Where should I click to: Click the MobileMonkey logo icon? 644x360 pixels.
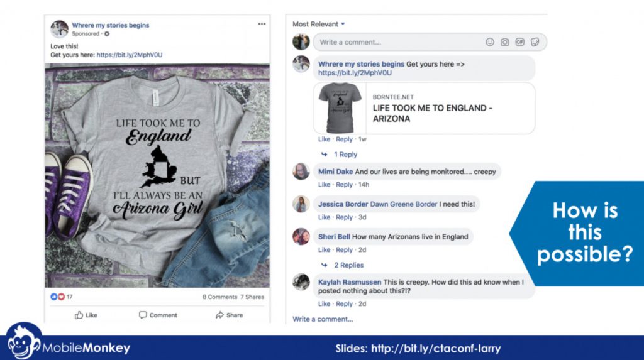24,342
